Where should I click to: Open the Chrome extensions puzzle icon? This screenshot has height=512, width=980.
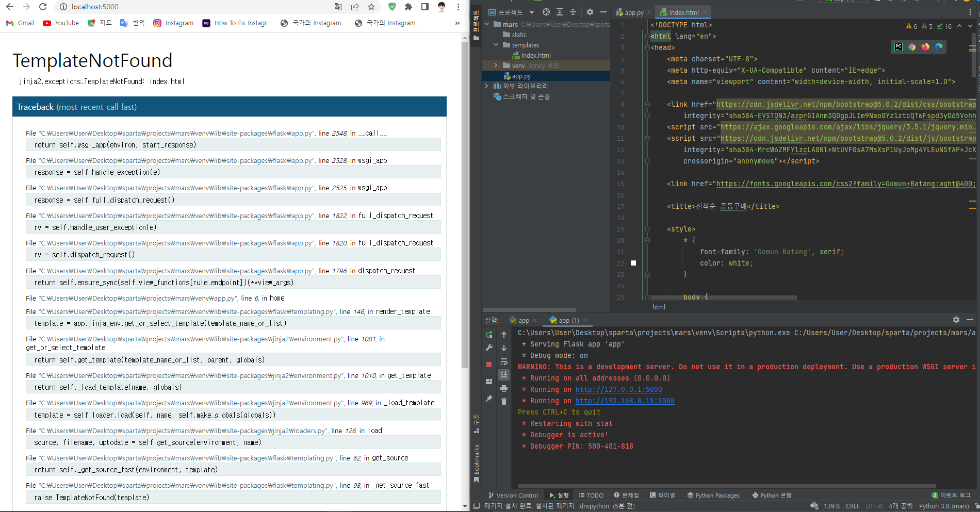coord(409,7)
